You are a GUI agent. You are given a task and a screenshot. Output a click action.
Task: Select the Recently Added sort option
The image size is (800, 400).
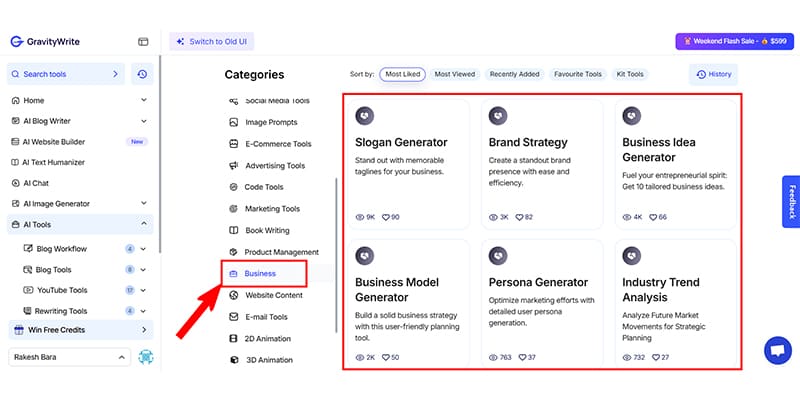click(x=514, y=74)
